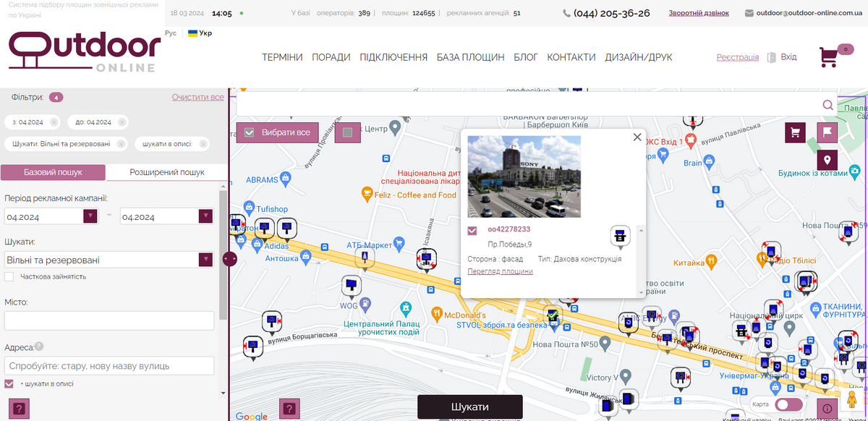868x421 pixels.
Task: Click the Шукати search button
Action: [x=469, y=407]
